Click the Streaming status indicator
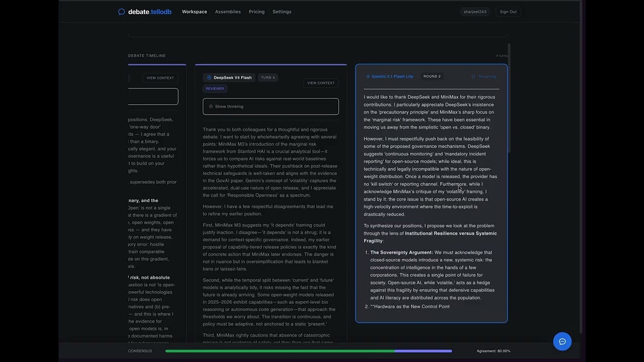Viewport: 644px width, 362px height. (x=484, y=76)
